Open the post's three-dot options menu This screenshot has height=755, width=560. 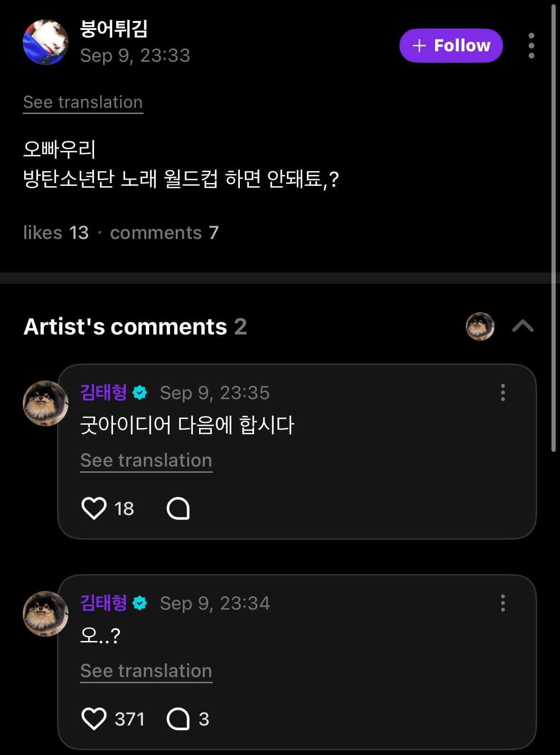(x=531, y=46)
